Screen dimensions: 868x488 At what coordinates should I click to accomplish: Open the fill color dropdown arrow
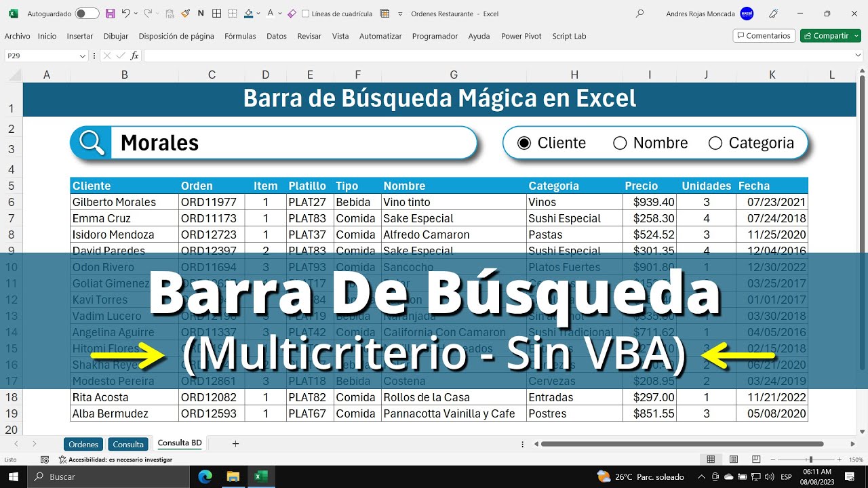(258, 14)
